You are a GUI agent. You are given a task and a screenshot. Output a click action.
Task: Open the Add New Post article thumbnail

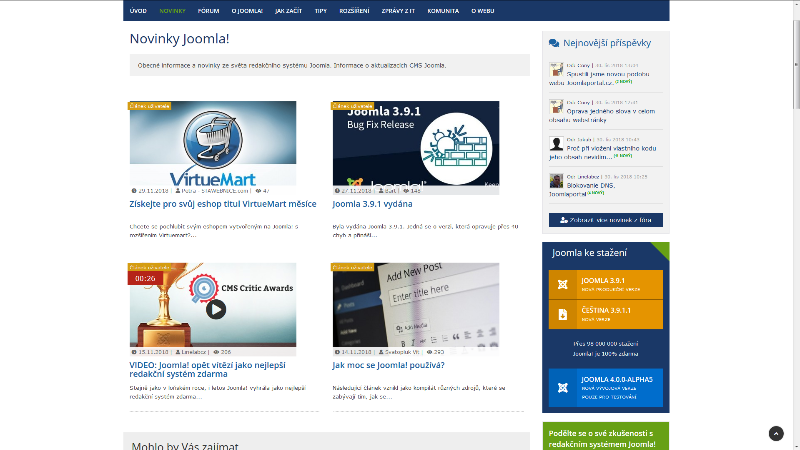pyautogui.click(x=416, y=305)
